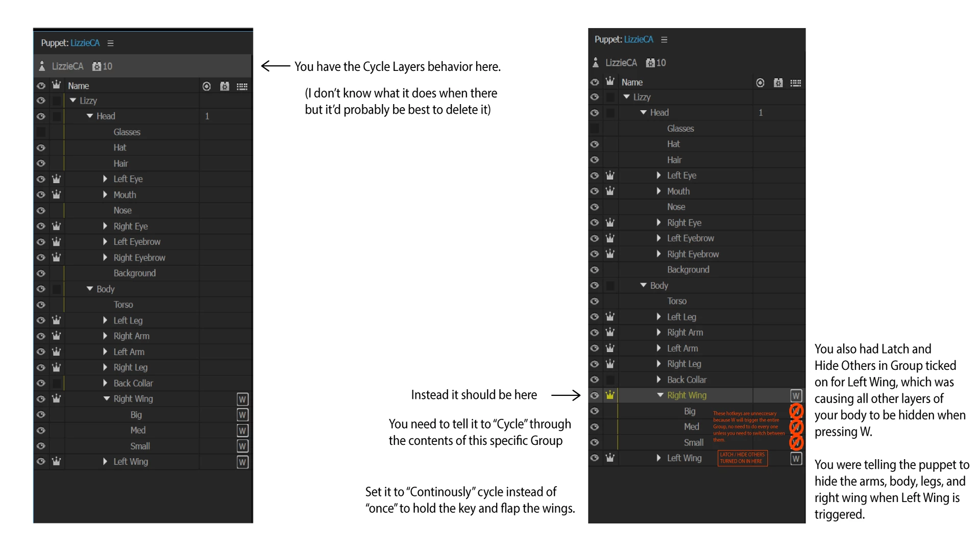
Task: Collapse the highlighted Right Wing group
Action: [x=660, y=395]
